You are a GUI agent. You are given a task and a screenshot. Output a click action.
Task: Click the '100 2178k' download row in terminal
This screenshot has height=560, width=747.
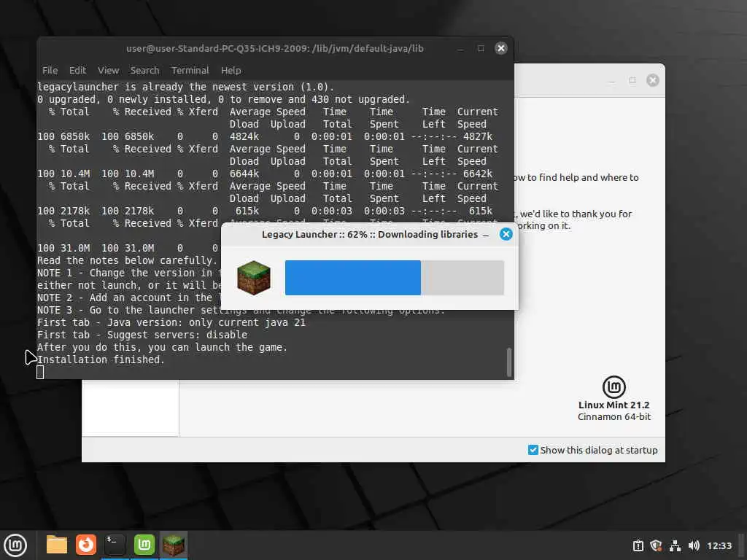tap(265, 211)
